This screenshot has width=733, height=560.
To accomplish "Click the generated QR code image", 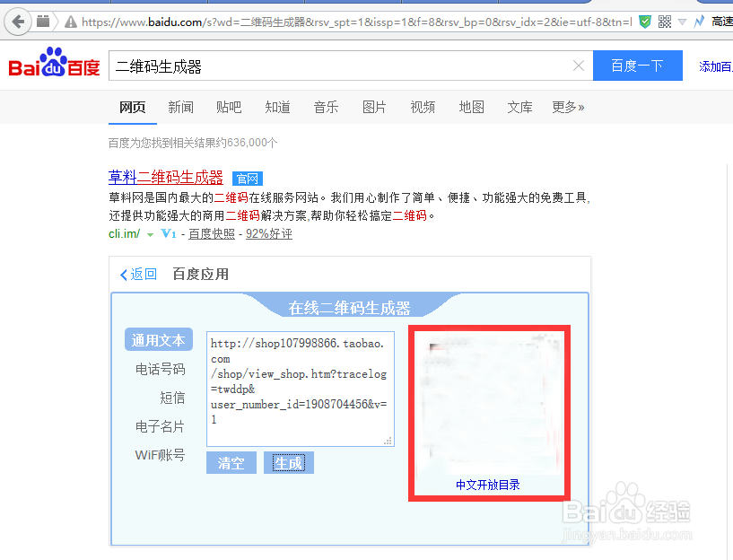I will point(488,403).
